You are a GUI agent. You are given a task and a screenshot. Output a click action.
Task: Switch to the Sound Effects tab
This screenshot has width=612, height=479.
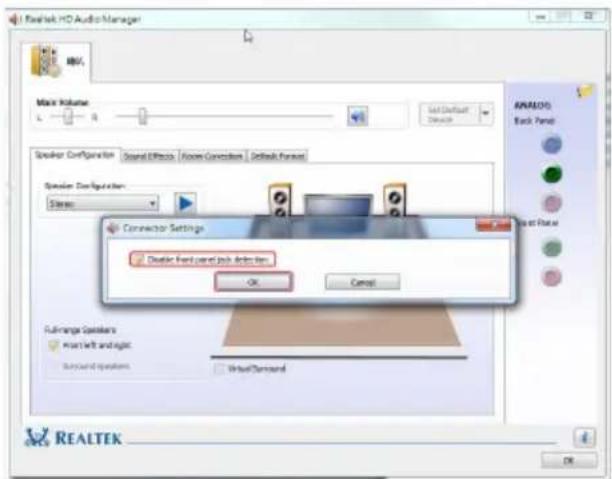149,156
